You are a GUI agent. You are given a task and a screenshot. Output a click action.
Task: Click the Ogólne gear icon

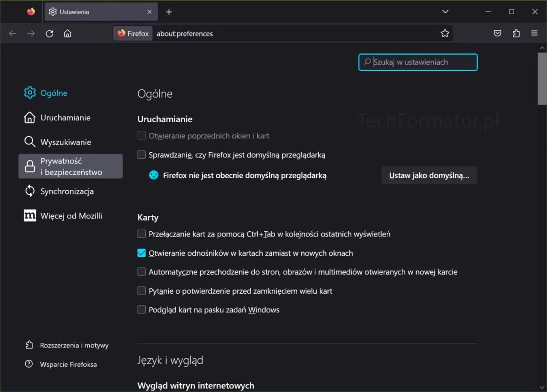30,93
